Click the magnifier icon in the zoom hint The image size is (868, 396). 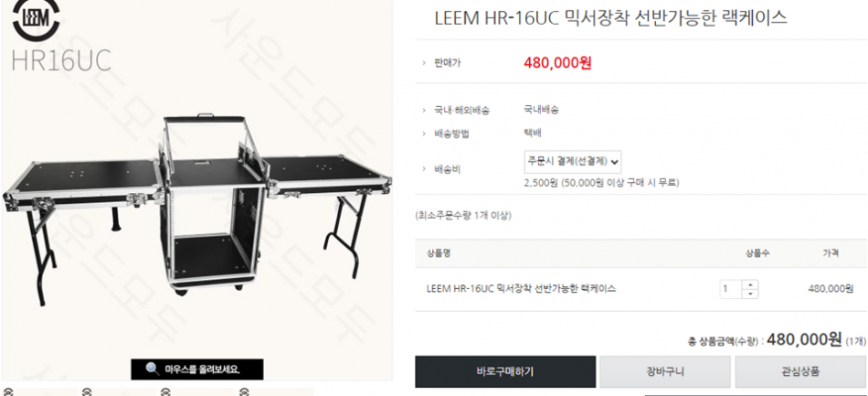pos(153,369)
